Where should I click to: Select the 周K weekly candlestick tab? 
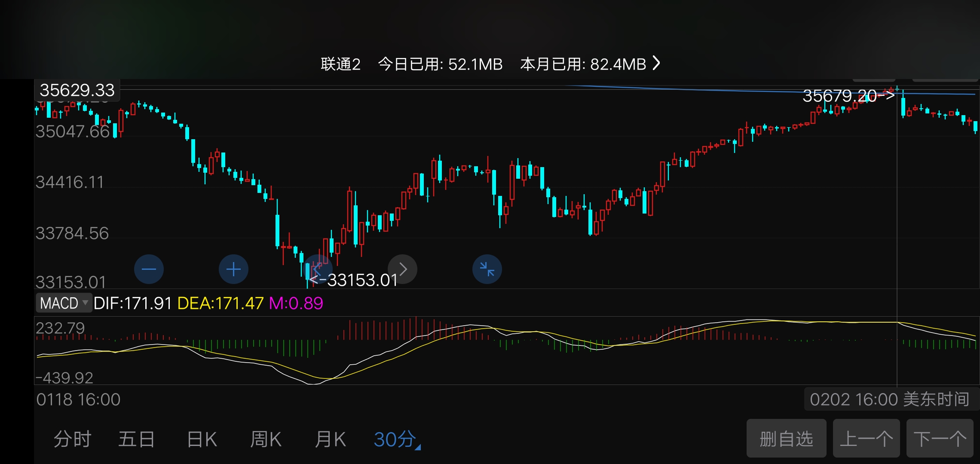point(266,440)
